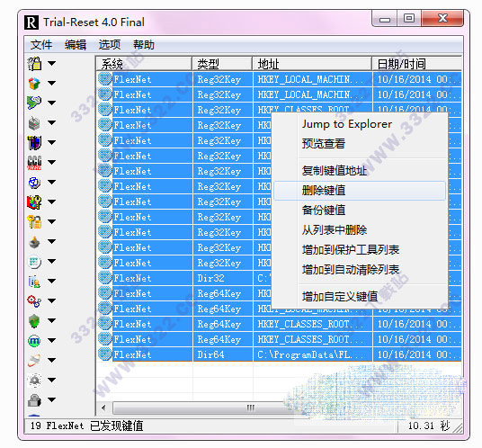The height and width of the screenshot is (448, 482).
Task: Sort by the 地址 column header
Action: (x=312, y=64)
